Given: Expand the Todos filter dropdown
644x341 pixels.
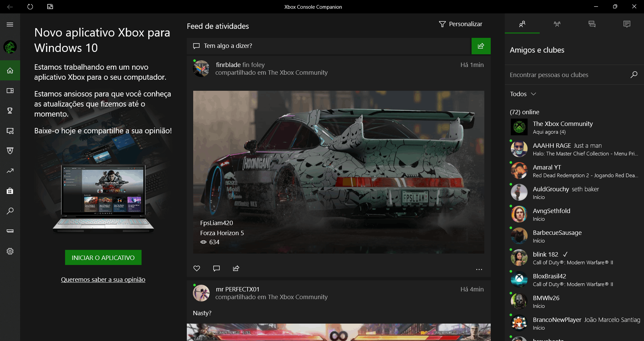Looking at the screenshot, I should point(523,94).
